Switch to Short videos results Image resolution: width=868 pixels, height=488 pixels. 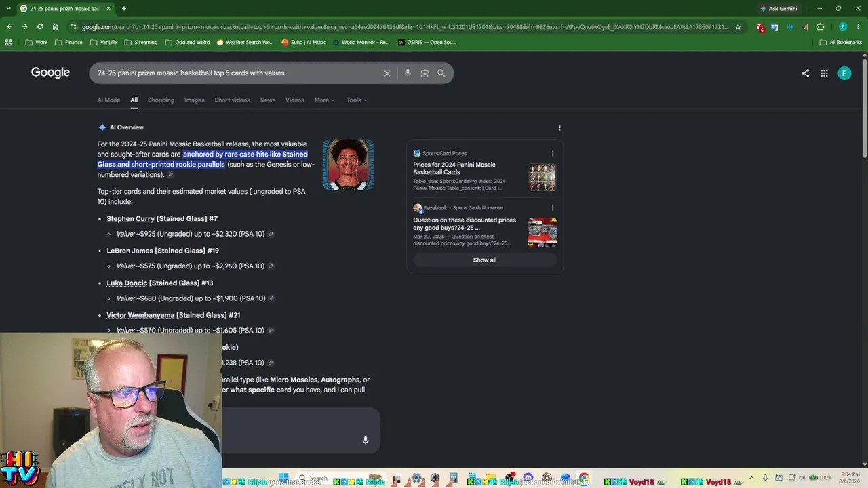[232, 100]
